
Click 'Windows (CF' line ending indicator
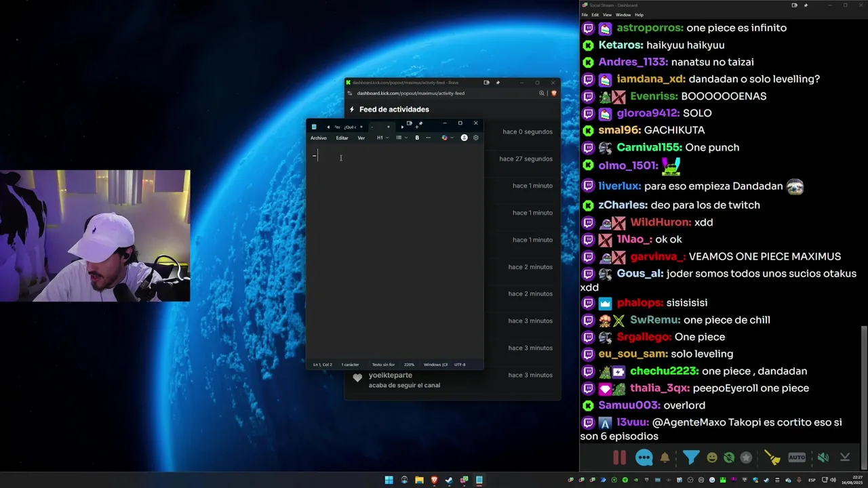click(435, 365)
